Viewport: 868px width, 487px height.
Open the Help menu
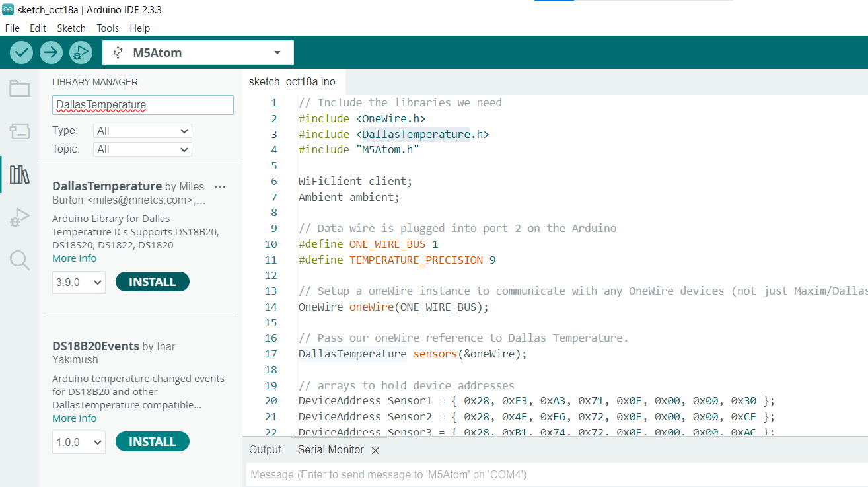[140, 28]
